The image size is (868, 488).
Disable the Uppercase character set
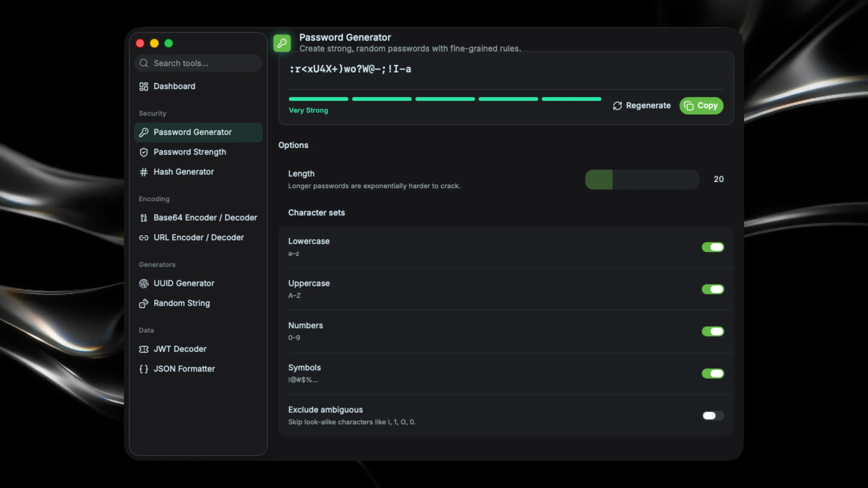(x=713, y=289)
